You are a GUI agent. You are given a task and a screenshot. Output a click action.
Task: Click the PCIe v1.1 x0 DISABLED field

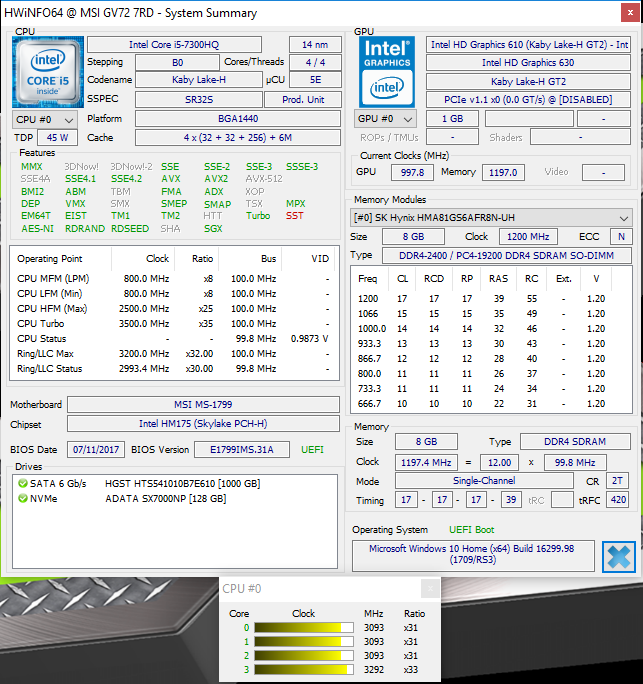pyautogui.click(x=528, y=100)
